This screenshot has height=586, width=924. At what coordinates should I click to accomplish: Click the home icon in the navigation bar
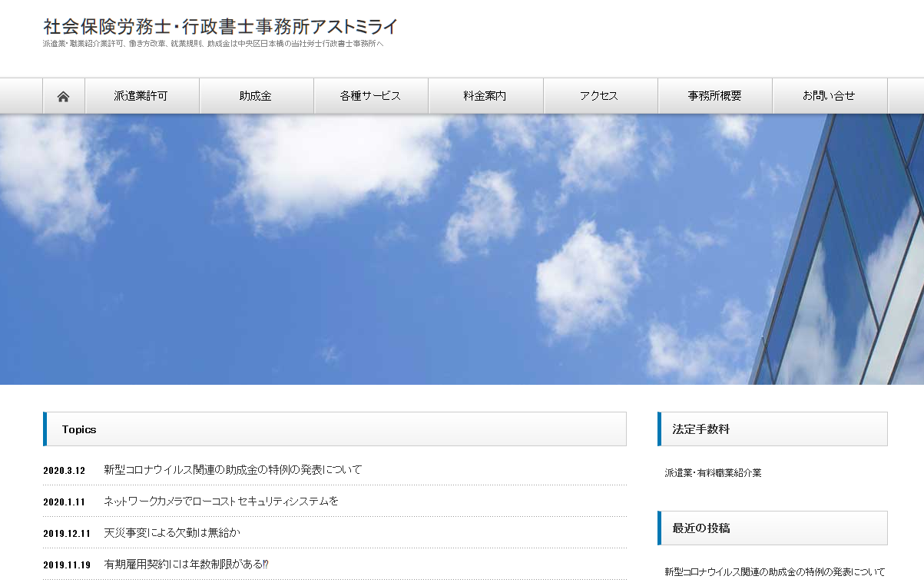(x=64, y=95)
